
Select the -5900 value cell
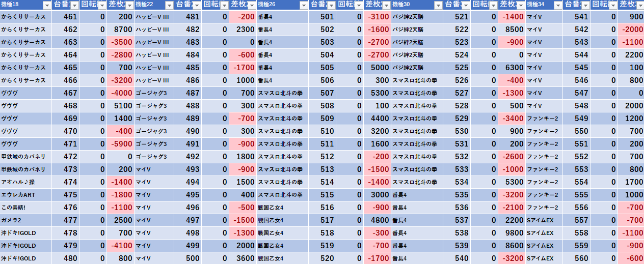coord(121,144)
